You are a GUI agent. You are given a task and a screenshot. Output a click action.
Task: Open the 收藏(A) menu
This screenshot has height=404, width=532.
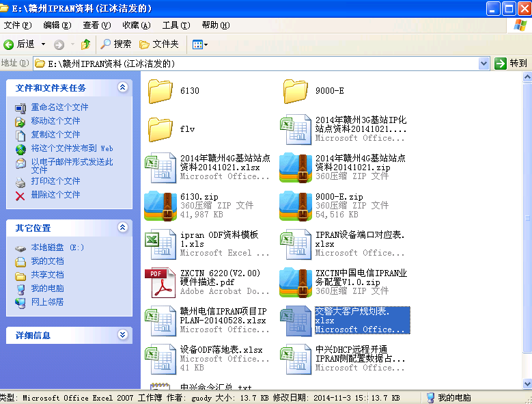[x=137, y=25]
